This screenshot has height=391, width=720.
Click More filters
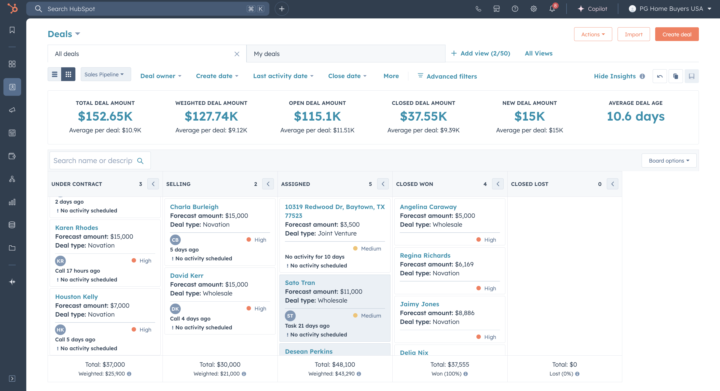(x=391, y=76)
